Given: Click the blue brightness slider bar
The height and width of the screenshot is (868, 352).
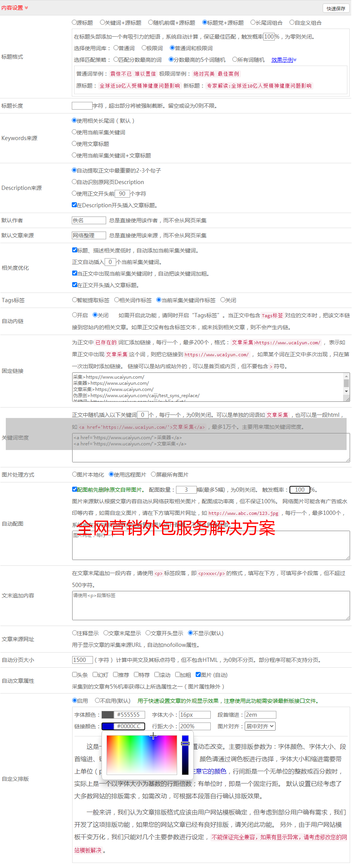Looking at the screenshot, I should pyautogui.click(x=185, y=755).
